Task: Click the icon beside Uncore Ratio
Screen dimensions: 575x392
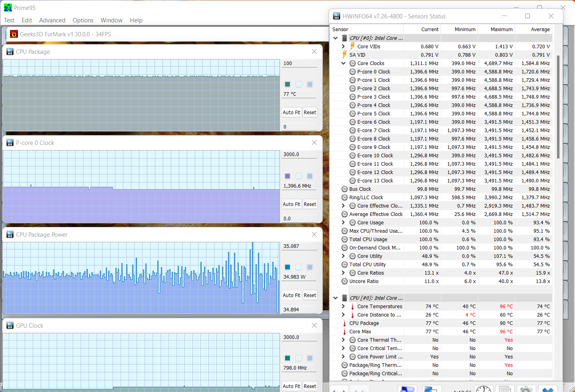Action: click(x=345, y=281)
